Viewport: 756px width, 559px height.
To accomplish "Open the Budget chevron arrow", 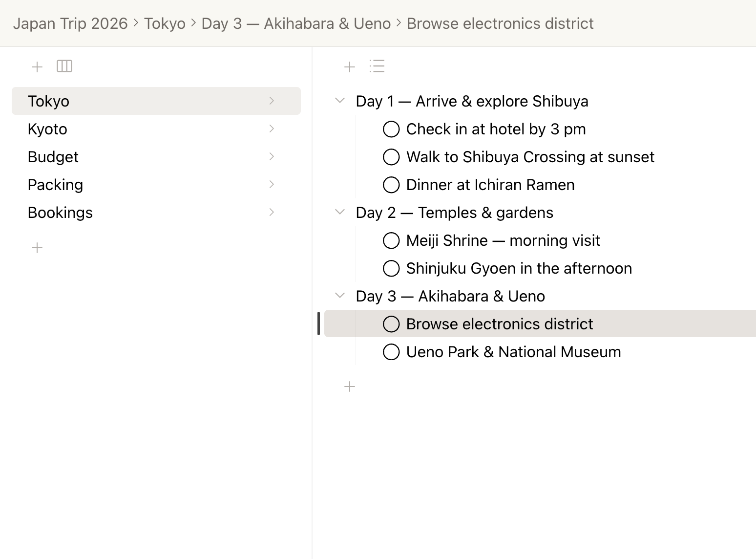I will 272,157.
